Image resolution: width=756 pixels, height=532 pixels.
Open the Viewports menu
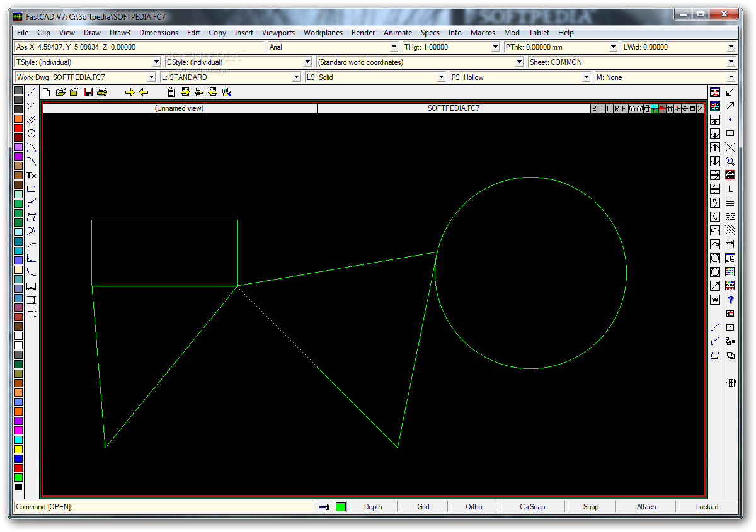tap(278, 33)
